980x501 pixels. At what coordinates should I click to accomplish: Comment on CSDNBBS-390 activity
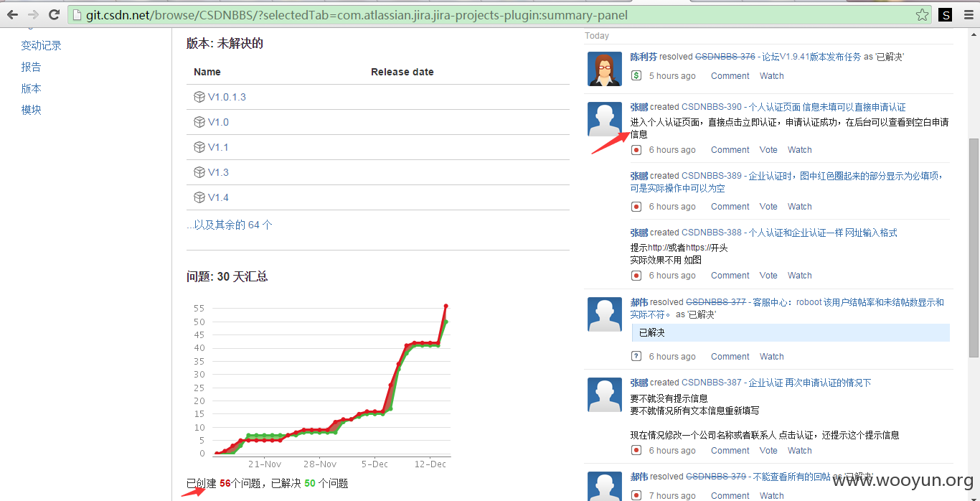[x=730, y=150]
